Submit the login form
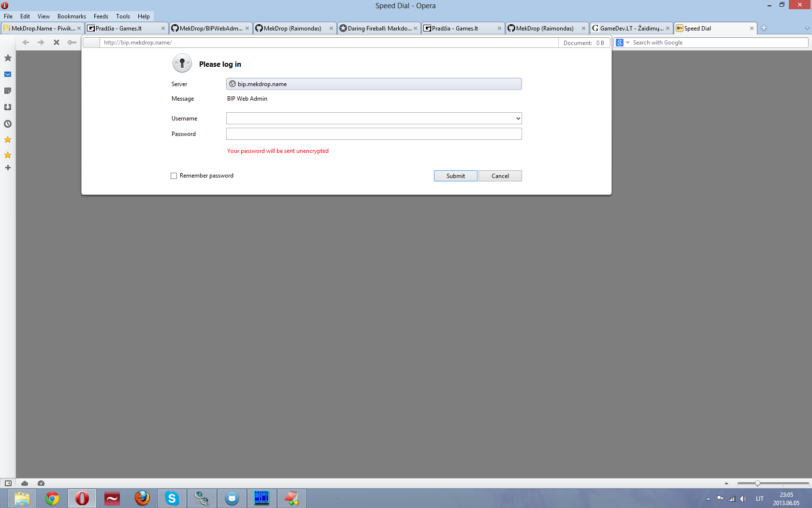812x508 pixels. click(455, 176)
